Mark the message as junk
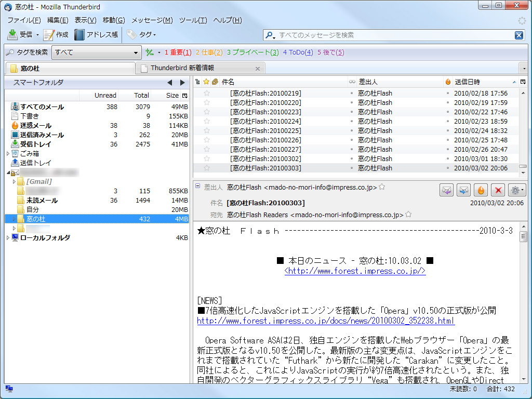Screen dimensions: 532x399 481,190
